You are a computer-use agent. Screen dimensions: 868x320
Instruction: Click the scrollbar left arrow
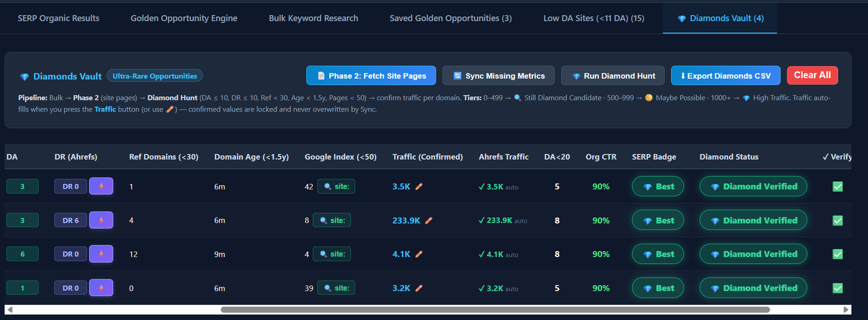tap(10, 310)
